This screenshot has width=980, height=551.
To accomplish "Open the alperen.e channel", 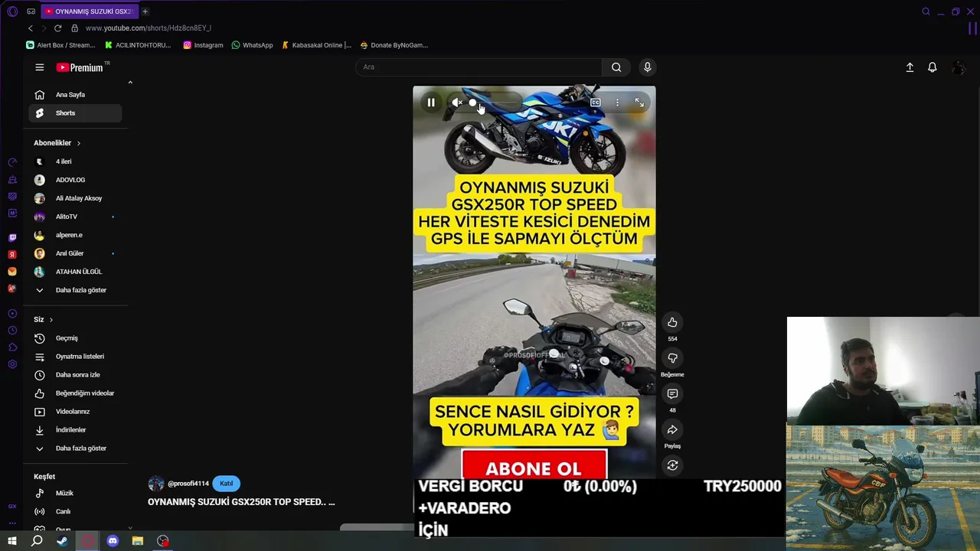I will 75,235.
